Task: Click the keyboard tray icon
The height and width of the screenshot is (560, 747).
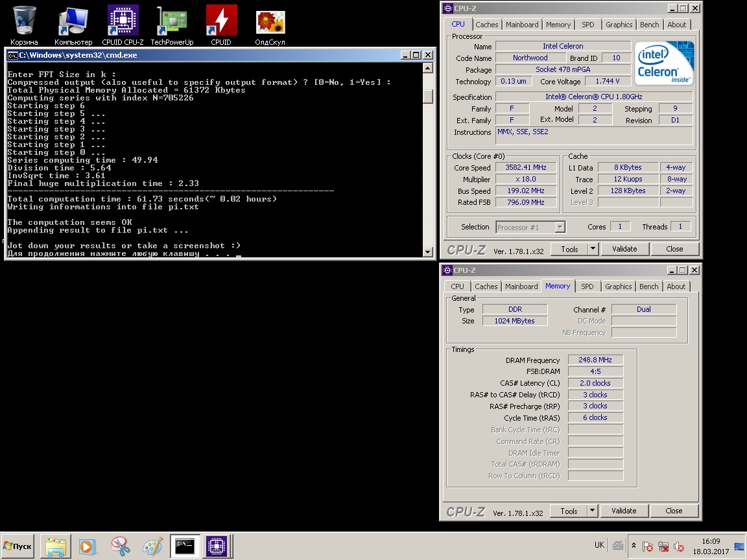Action: click(618, 546)
